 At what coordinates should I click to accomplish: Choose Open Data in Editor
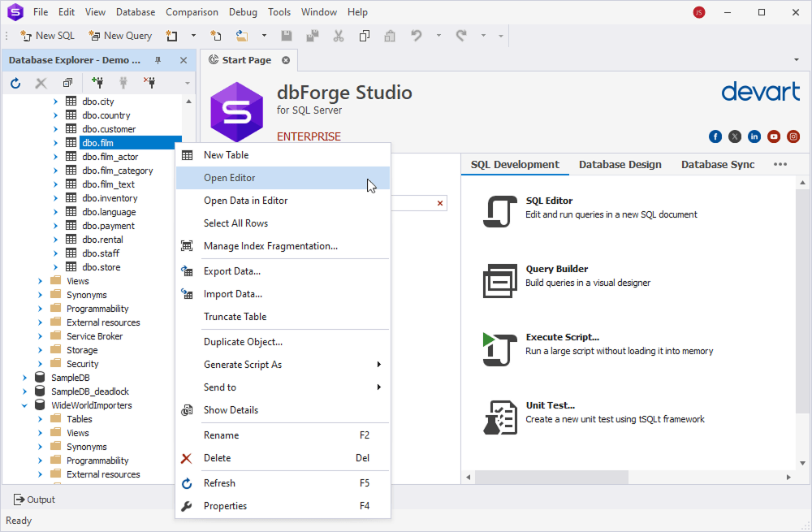pyautogui.click(x=283, y=201)
